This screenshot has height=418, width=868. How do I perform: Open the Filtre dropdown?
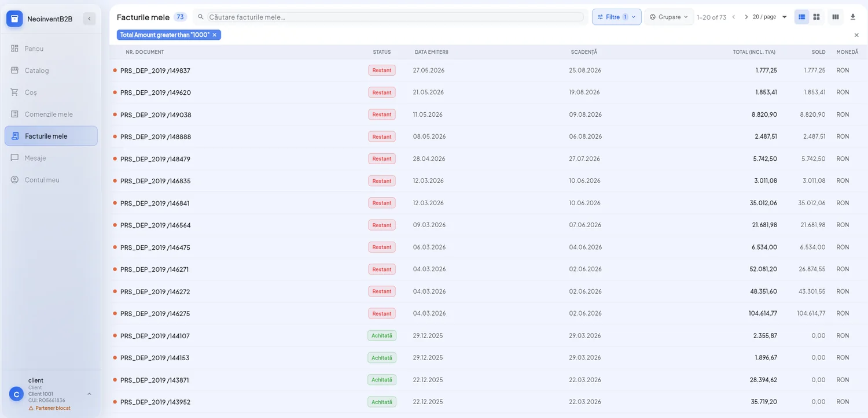click(x=616, y=17)
